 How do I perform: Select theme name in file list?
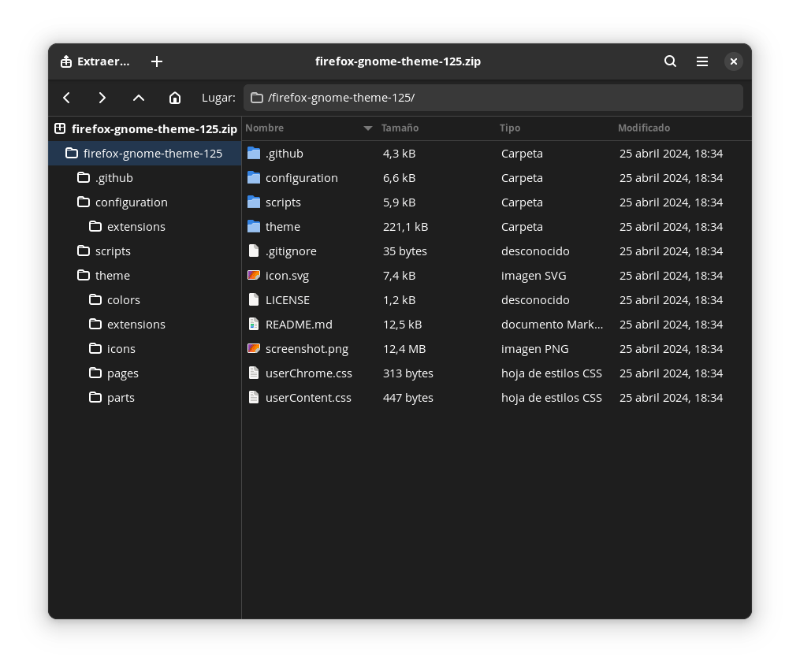[x=283, y=227]
